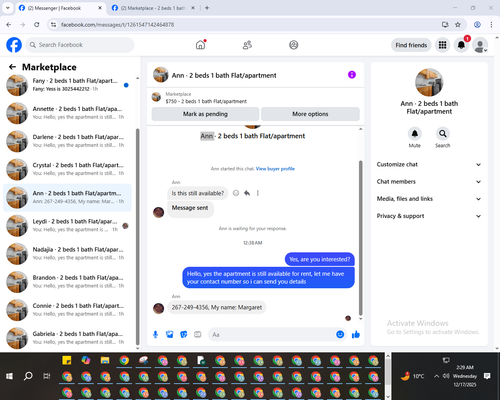Open the Chrome profile icon

tap(477, 25)
